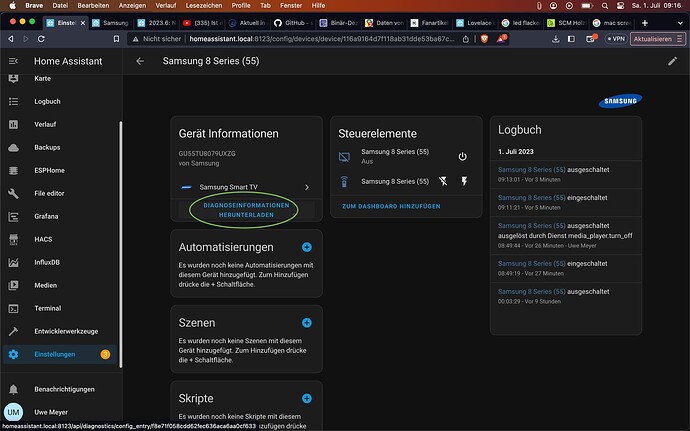
Task: Click the Aktualisieren button
Action: (658, 39)
